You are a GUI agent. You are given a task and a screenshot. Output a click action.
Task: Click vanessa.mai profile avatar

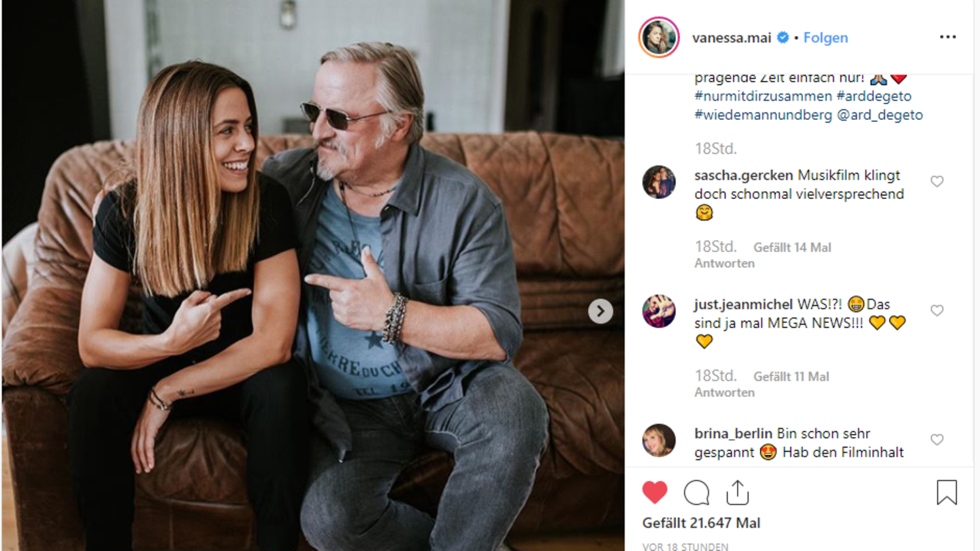659,37
